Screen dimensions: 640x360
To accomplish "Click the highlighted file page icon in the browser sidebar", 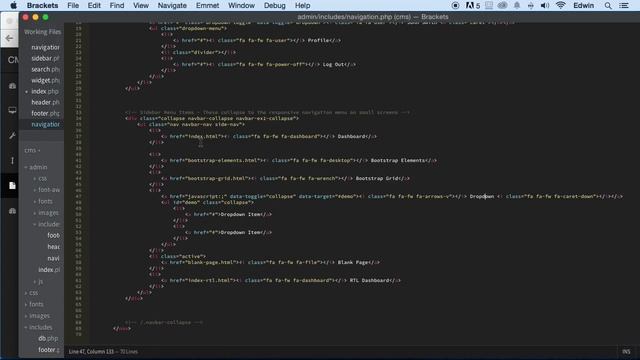I will (x=12, y=186).
